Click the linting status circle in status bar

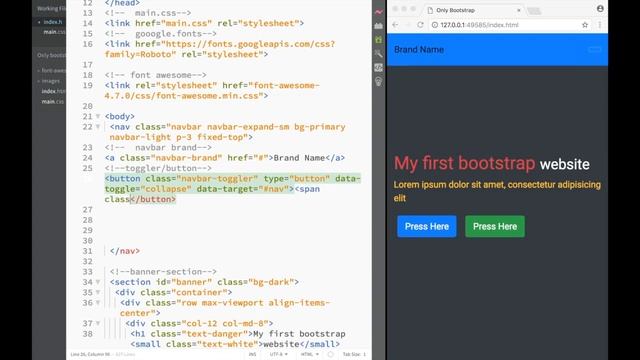click(330, 354)
